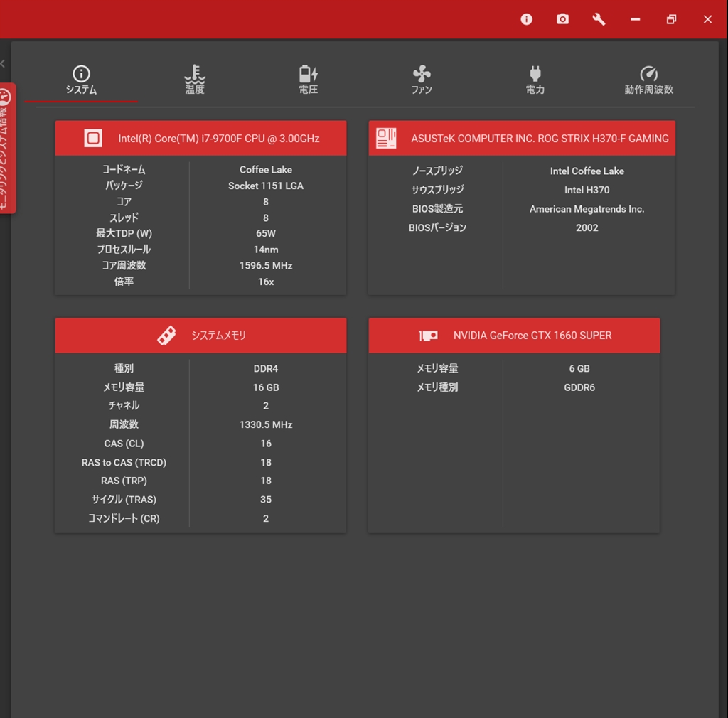
Task: Collapse the side panel chevron
Action: 3,63
